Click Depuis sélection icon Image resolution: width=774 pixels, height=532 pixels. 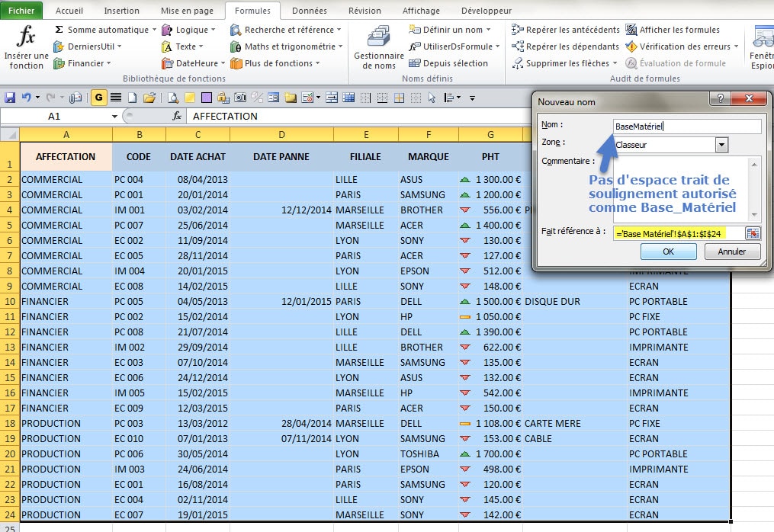pos(449,63)
